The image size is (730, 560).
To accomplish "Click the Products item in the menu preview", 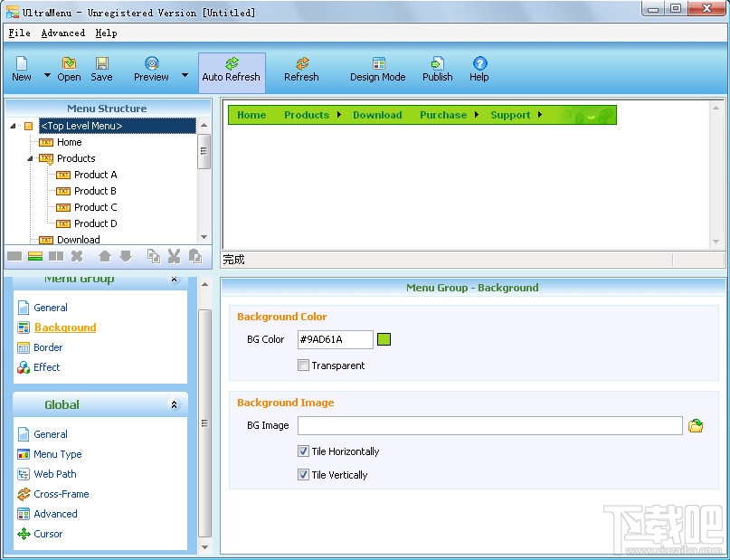I will tap(306, 115).
